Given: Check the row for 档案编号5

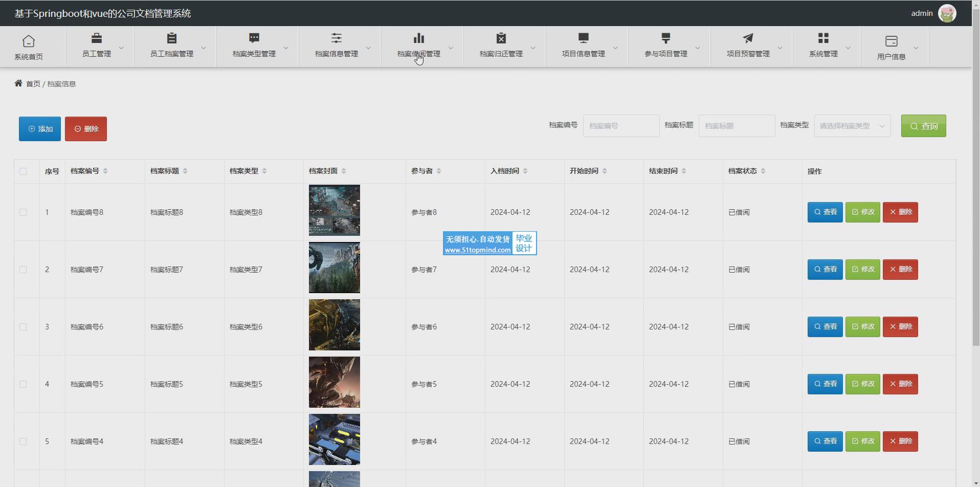Looking at the screenshot, I should point(23,384).
